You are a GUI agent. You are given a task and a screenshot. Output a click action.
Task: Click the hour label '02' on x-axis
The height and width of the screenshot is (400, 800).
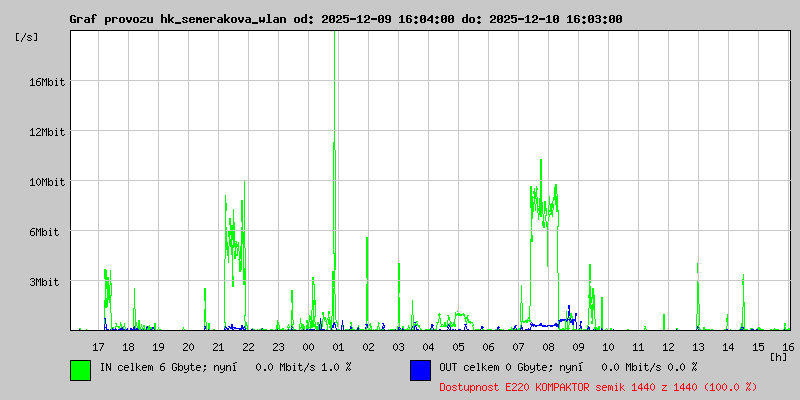point(368,347)
